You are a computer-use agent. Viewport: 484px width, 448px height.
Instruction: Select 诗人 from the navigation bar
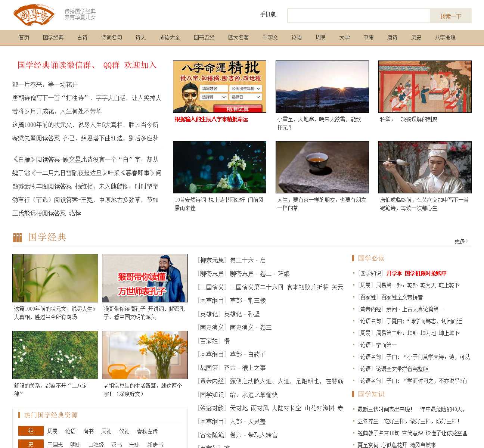pyautogui.click(x=140, y=37)
